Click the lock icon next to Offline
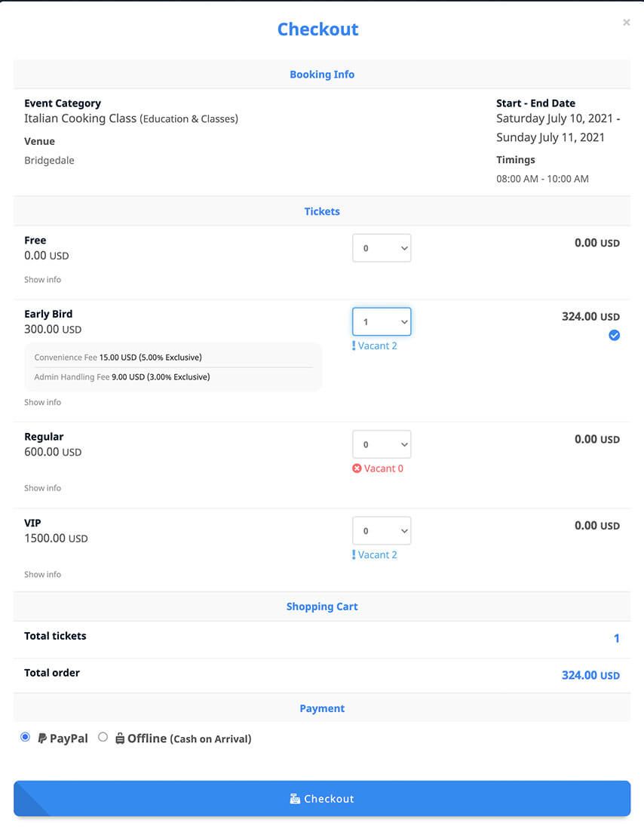 point(121,738)
